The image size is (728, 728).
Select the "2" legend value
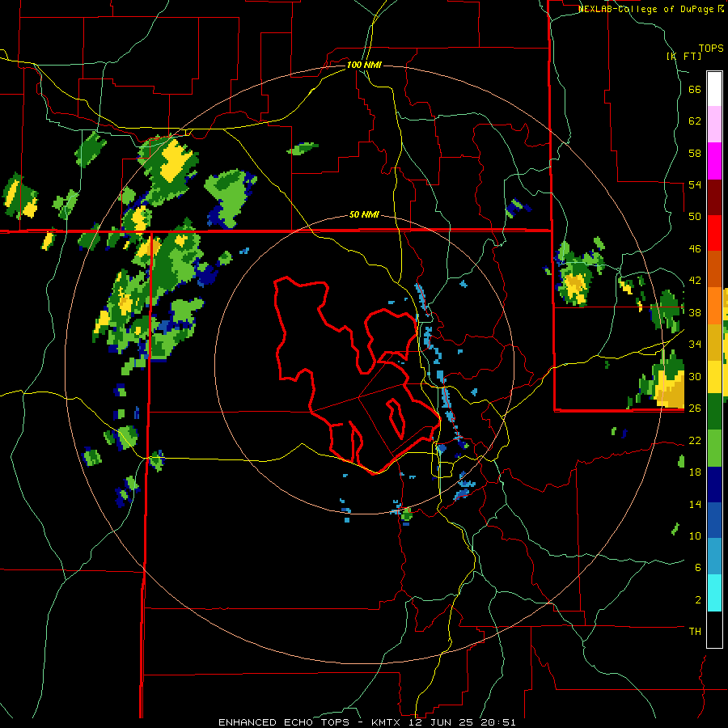point(698,599)
